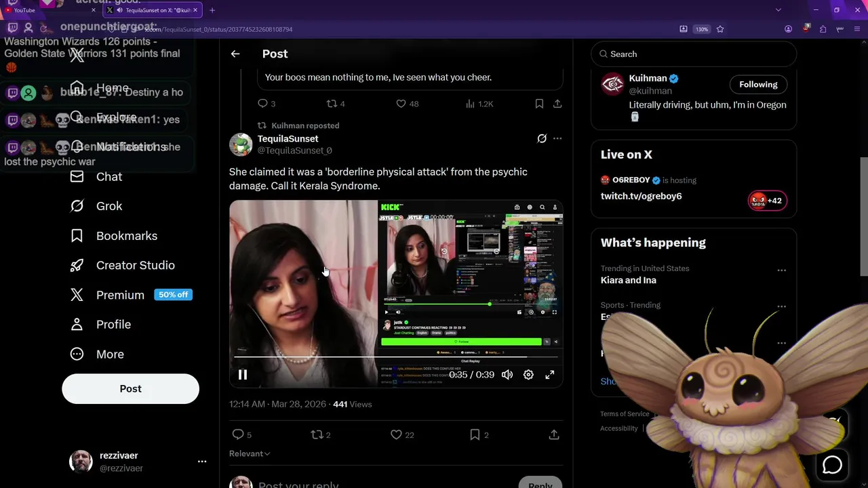
Task: Open the browser tab list dropdown
Action: pyautogui.click(x=778, y=10)
